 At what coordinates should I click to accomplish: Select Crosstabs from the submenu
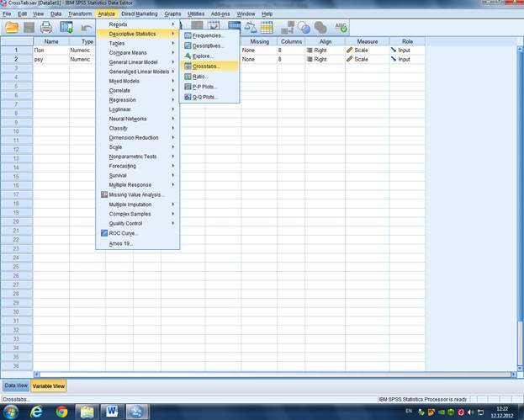click(x=206, y=66)
